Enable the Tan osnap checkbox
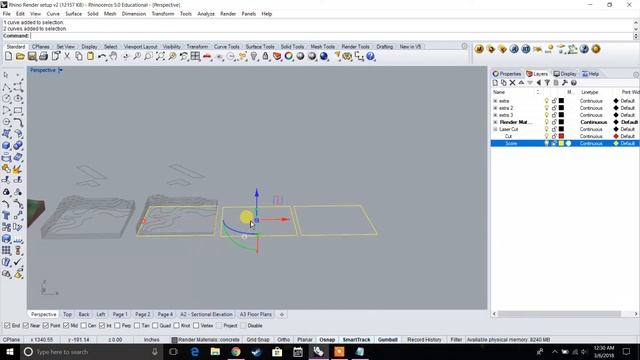 click(x=137, y=326)
